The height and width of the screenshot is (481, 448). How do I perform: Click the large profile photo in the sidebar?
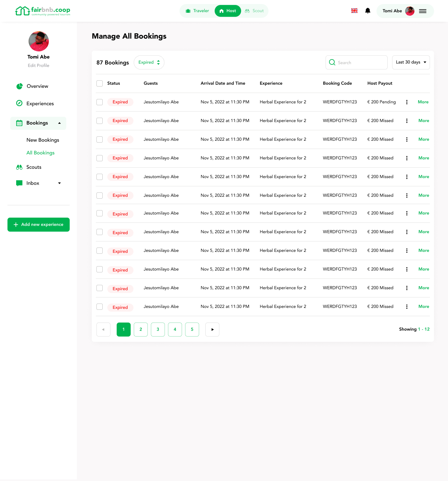39,41
